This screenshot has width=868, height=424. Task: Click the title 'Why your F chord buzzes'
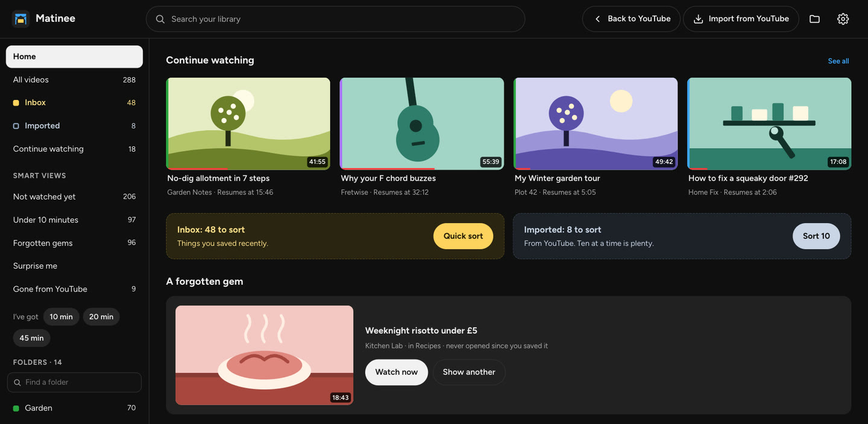coord(388,178)
